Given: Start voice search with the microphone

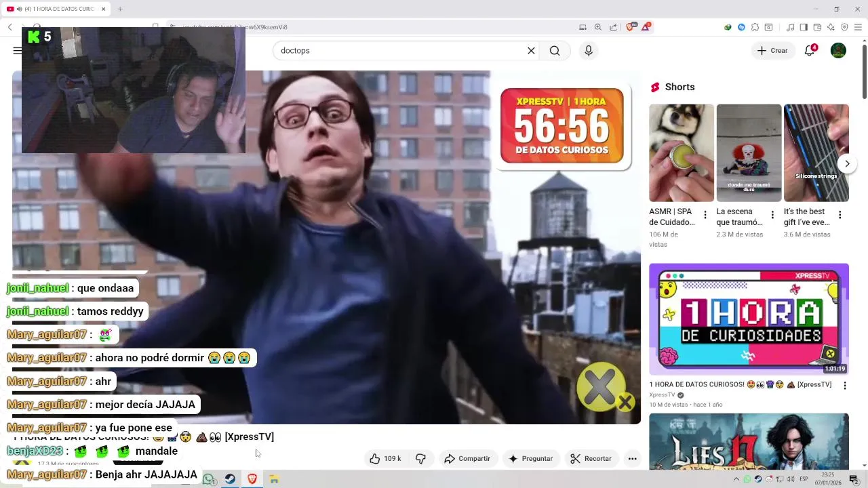Looking at the screenshot, I should pyautogui.click(x=589, y=51).
